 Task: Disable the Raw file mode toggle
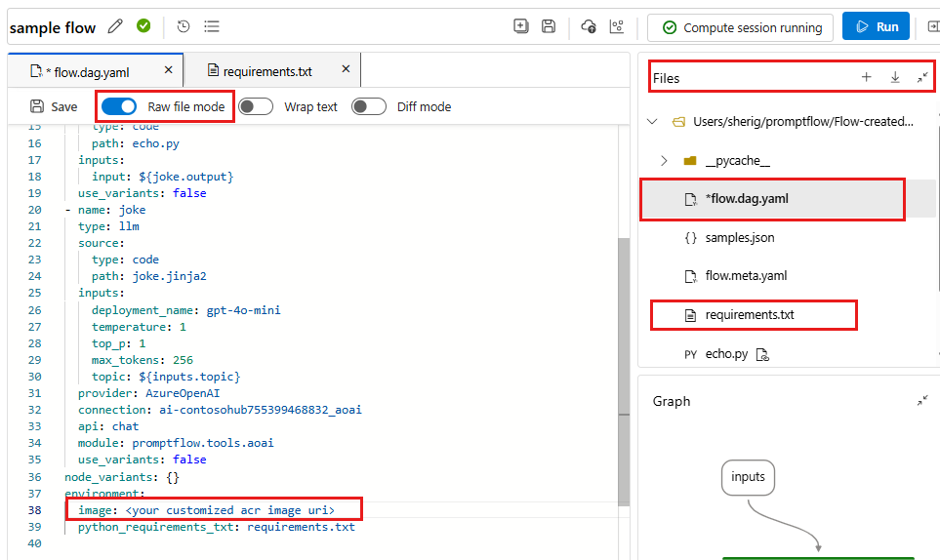[119, 106]
